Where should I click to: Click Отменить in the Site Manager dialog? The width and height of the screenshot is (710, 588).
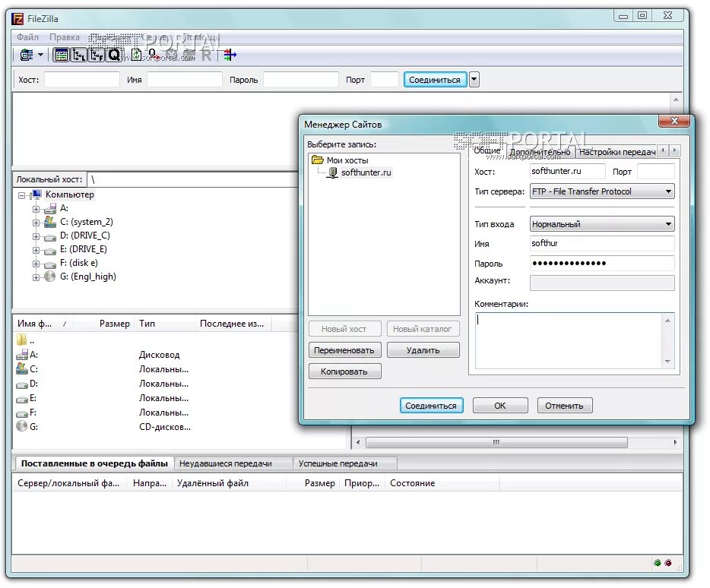pos(564,406)
